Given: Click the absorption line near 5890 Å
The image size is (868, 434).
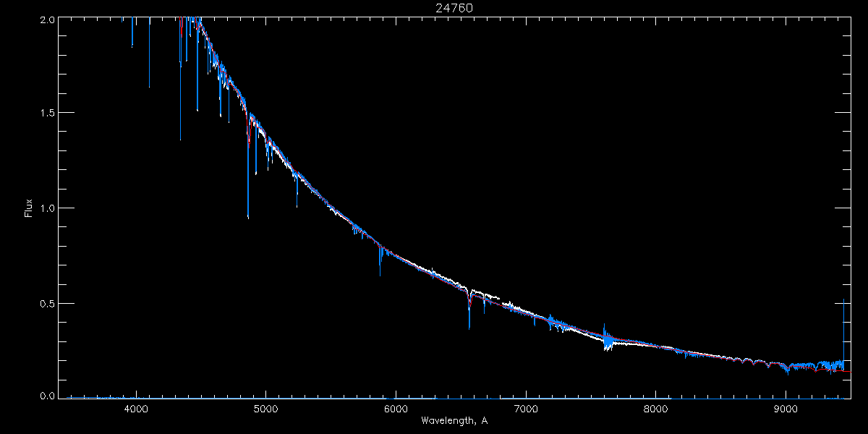Looking at the screenshot, I should tap(380, 260).
